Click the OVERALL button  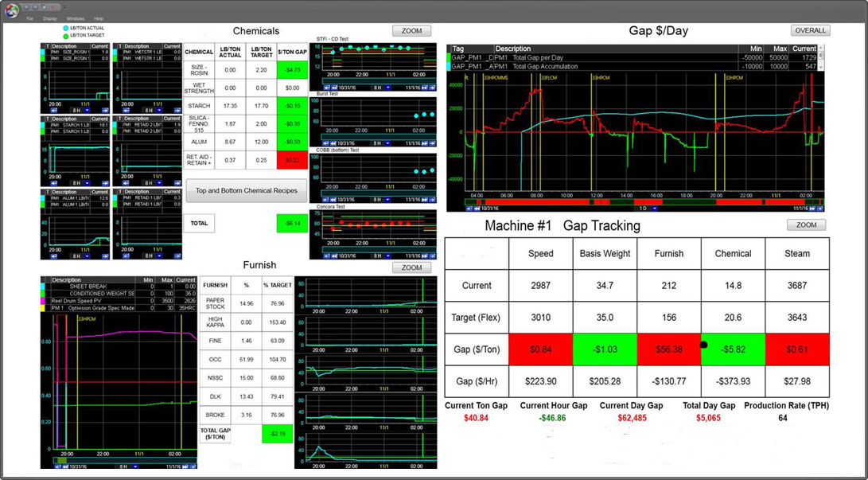(810, 30)
